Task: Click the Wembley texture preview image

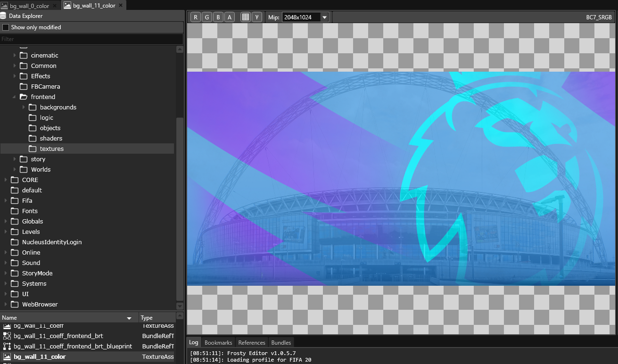Action: pyautogui.click(x=401, y=178)
